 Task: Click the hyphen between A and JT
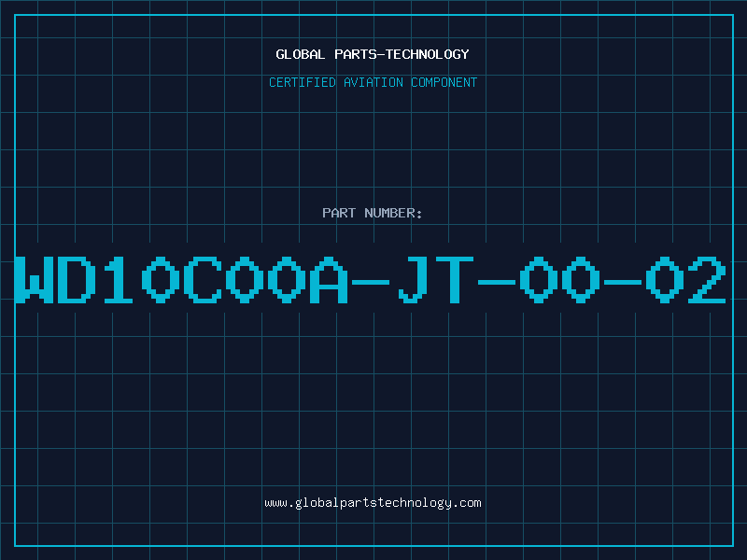(x=370, y=282)
